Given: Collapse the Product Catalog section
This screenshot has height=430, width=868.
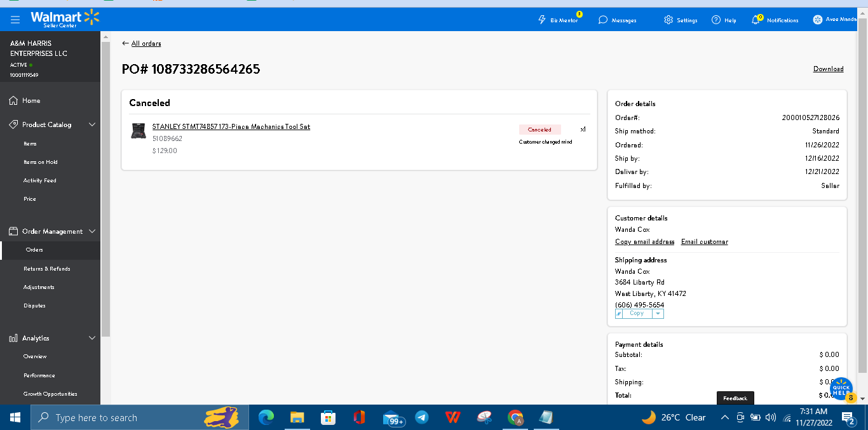Looking at the screenshot, I should pos(92,124).
